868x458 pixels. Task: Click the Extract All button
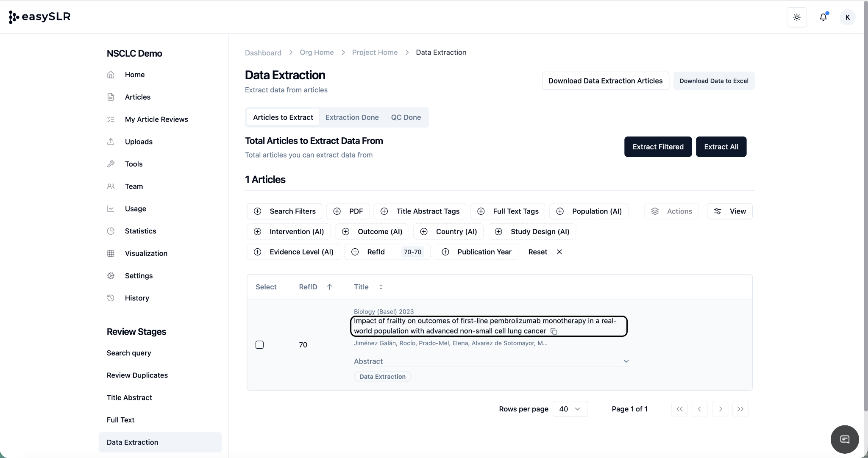coord(721,147)
